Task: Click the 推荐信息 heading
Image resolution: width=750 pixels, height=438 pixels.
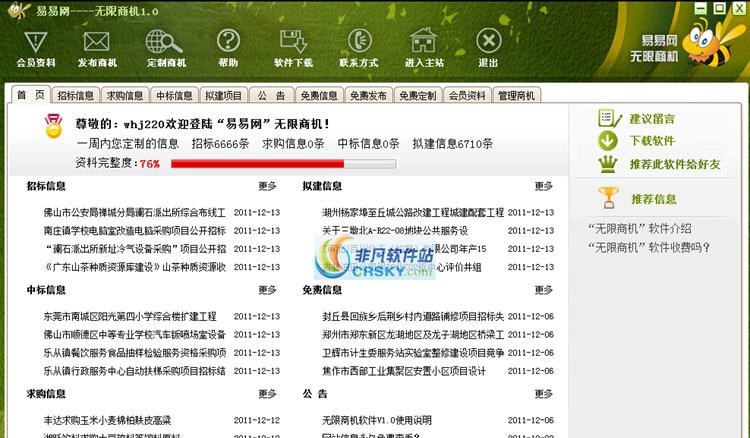Action: pyautogui.click(x=653, y=199)
